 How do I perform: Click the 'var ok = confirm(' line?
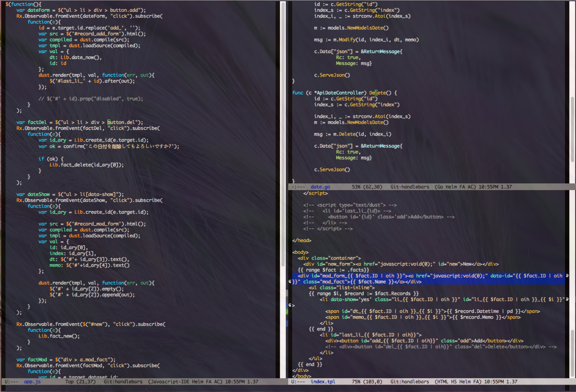pyautogui.click(x=109, y=146)
